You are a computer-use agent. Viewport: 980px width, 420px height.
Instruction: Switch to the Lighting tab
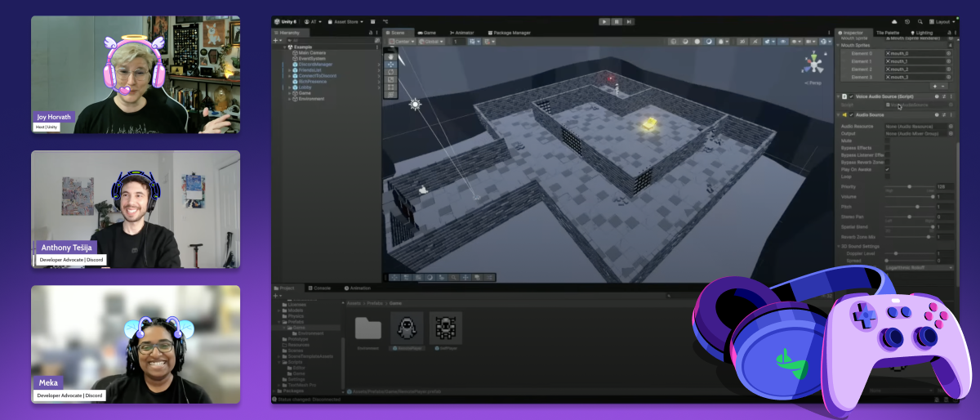[x=924, y=33]
